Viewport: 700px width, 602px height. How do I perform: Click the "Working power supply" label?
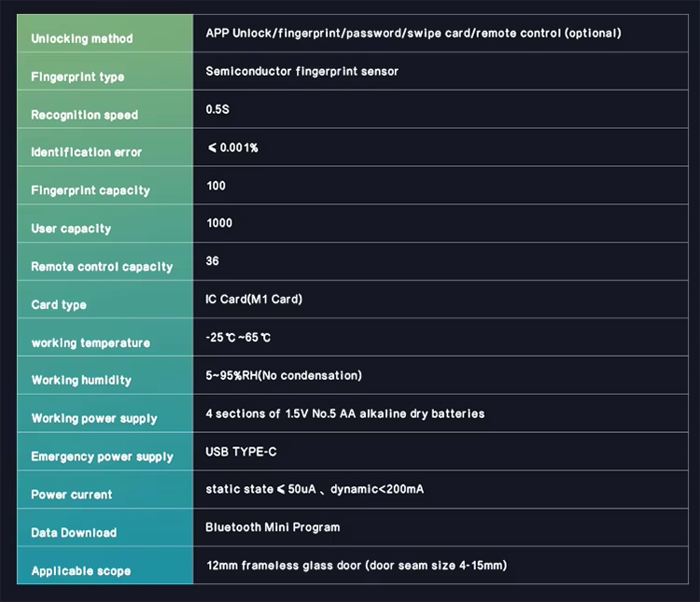point(94,418)
